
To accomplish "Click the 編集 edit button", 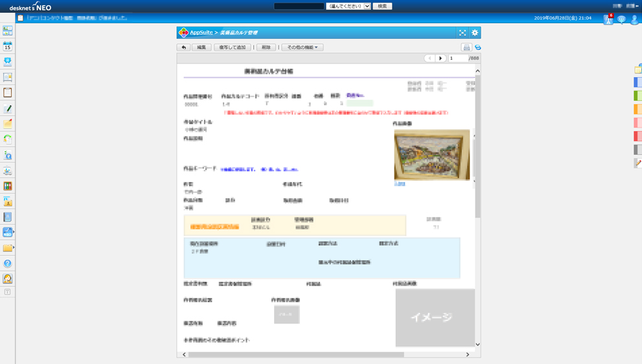I will 201,47.
